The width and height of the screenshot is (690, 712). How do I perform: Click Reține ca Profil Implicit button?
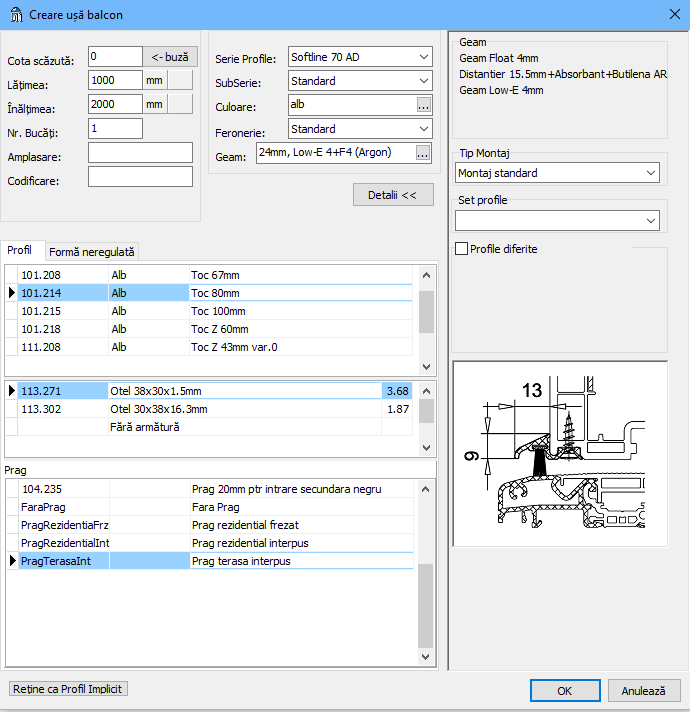coord(69,689)
